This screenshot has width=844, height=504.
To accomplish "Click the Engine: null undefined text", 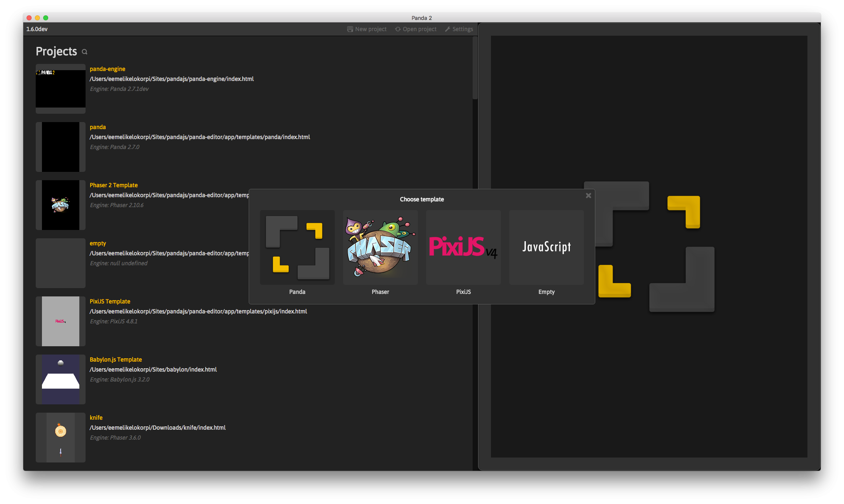I will pos(119,263).
